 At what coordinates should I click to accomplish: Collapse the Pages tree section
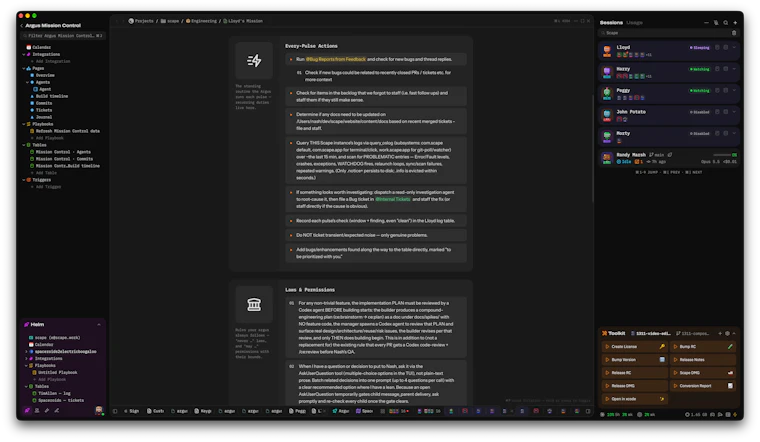(x=23, y=68)
